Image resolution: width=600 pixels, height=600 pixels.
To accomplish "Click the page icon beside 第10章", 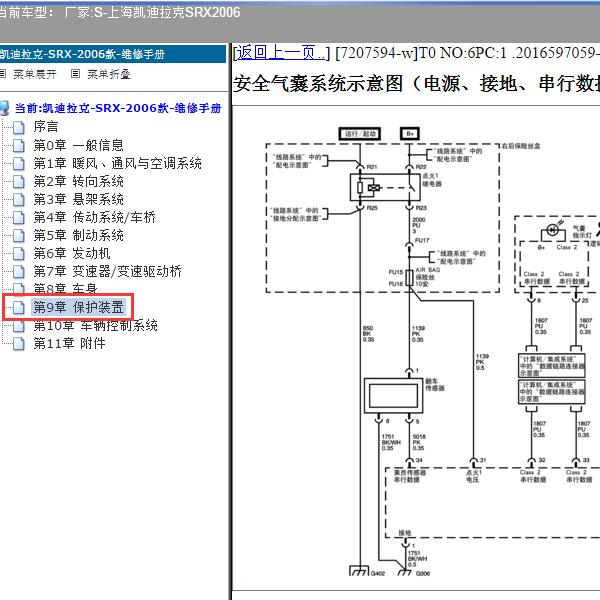I will click(18, 326).
